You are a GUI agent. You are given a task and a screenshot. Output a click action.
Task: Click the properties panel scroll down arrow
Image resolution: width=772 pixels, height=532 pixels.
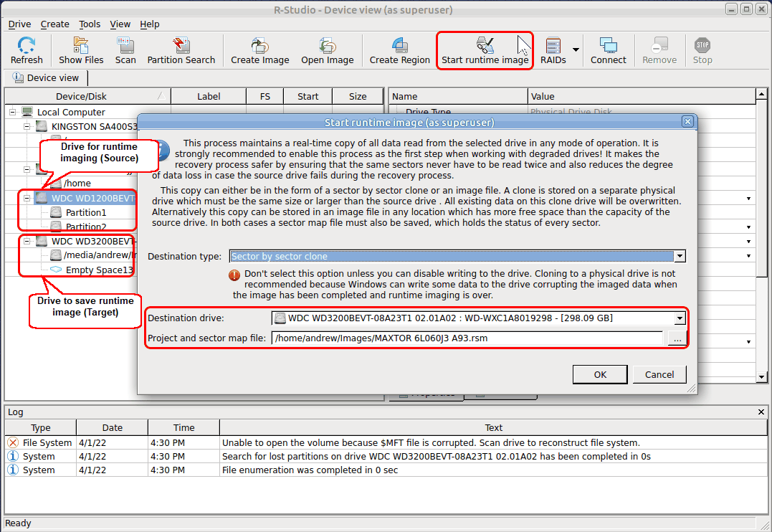(x=762, y=377)
